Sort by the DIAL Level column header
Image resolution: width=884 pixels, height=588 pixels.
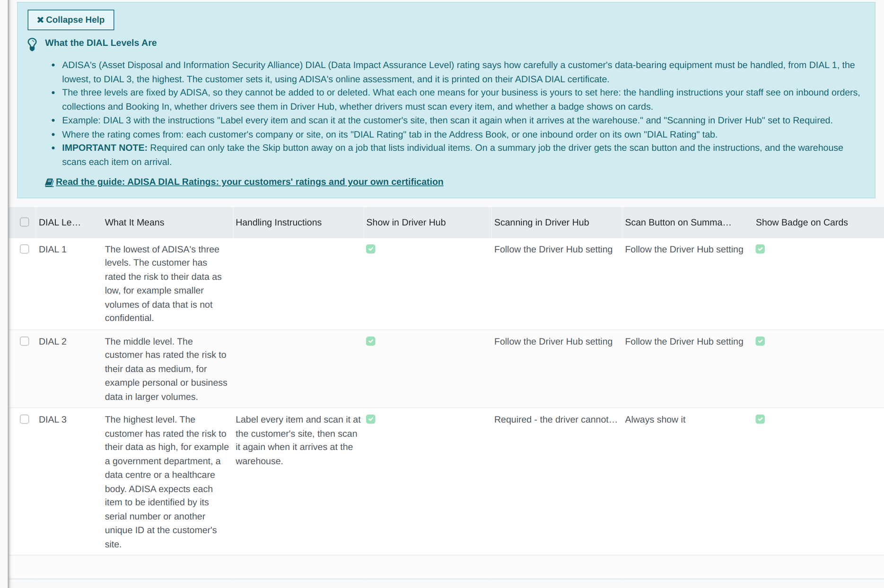pyautogui.click(x=60, y=223)
